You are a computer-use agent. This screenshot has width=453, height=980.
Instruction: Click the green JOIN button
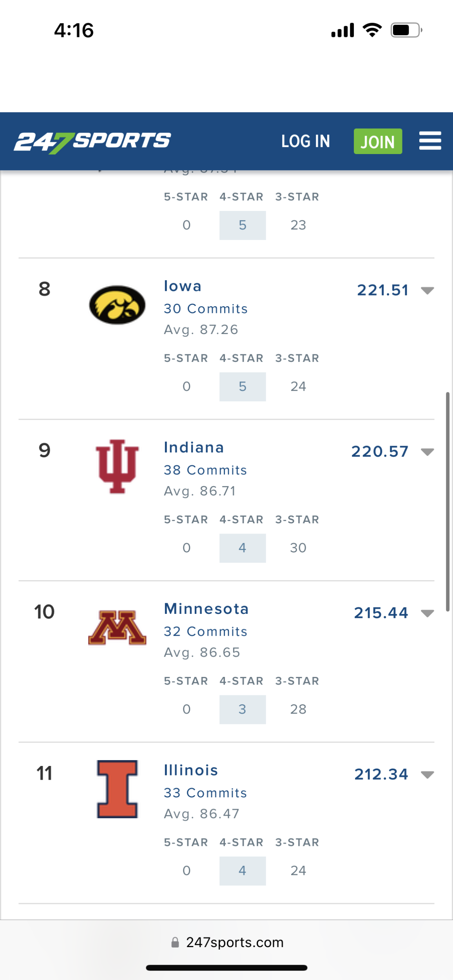378,141
